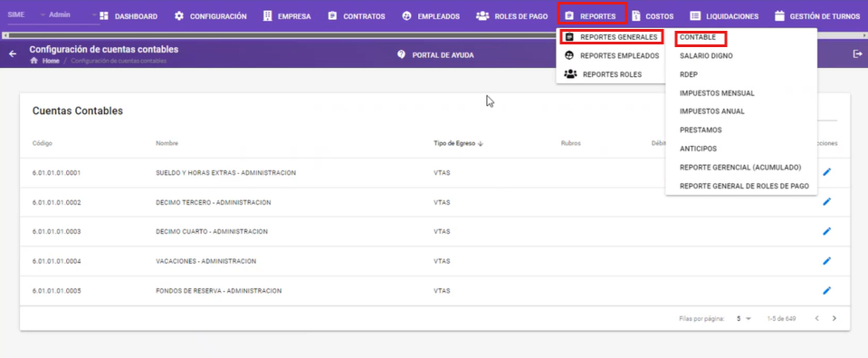Sort by Tipo de Egreso column
The width and height of the screenshot is (868, 358).
click(458, 143)
